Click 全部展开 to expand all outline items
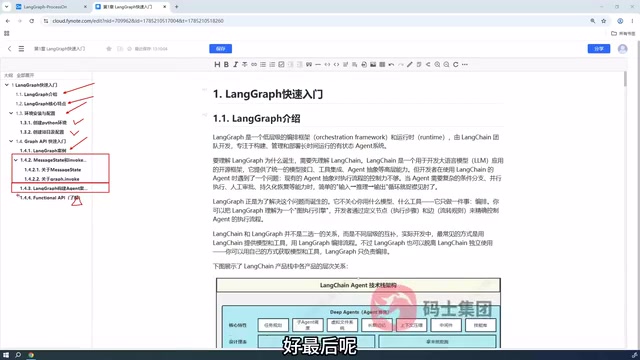The image size is (640, 360). pos(25,76)
